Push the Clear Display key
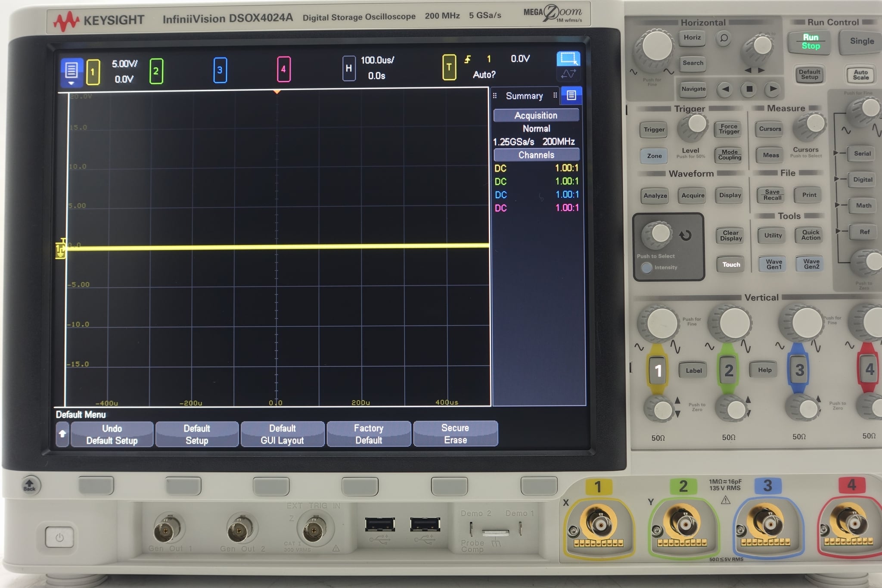Image resolution: width=882 pixels, height=588 pixels. tap(731, 236)
